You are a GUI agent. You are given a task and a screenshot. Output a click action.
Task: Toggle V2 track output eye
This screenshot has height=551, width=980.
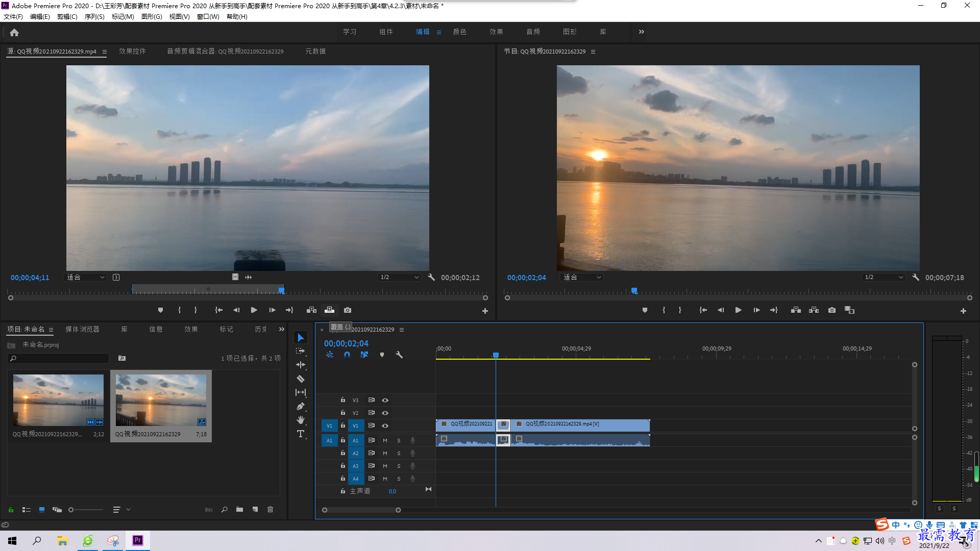tap(385, 413)
